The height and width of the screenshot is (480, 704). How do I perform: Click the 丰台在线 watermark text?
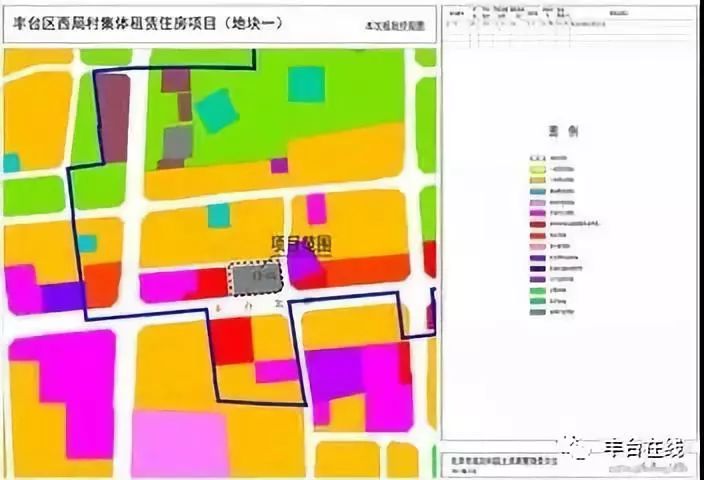(641, 450)
